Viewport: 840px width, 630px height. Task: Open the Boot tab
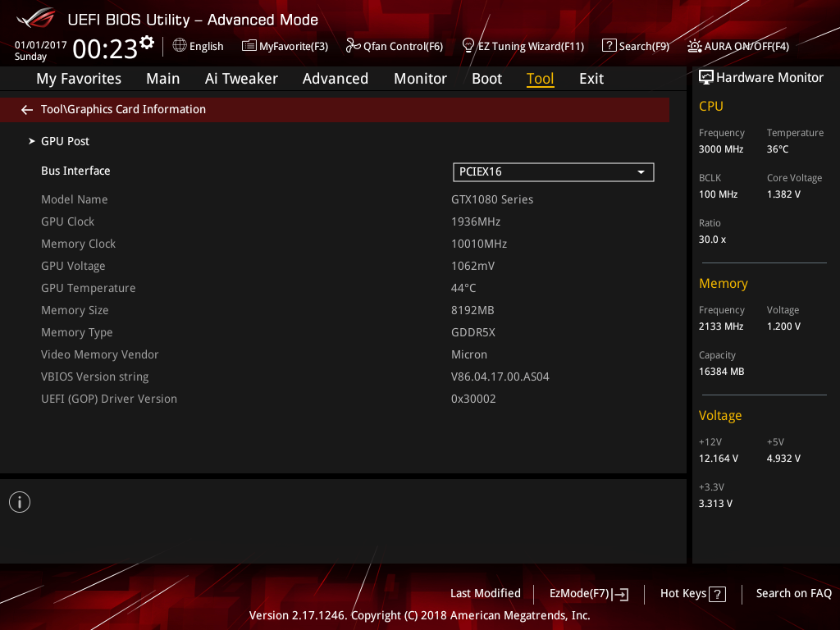487,79
